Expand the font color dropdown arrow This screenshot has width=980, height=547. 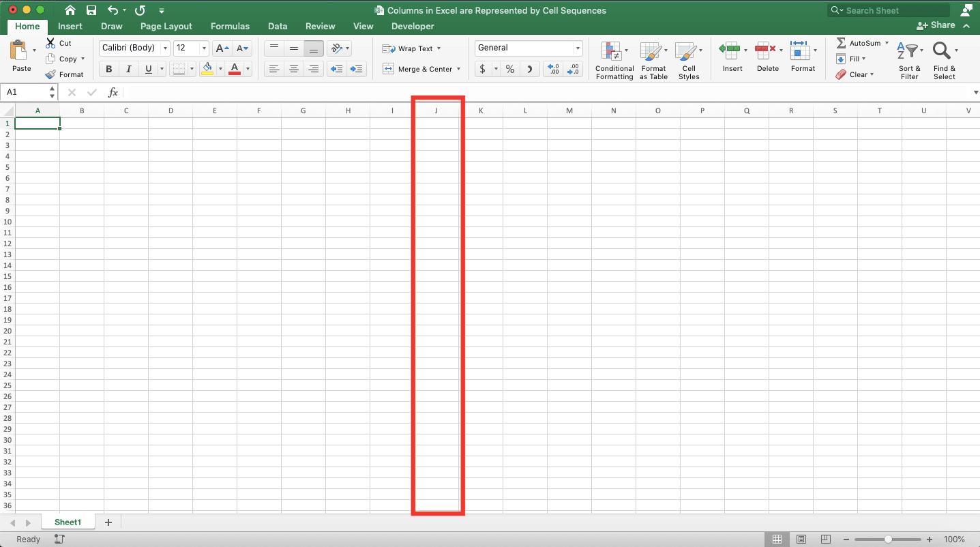[x=247, y=69]
